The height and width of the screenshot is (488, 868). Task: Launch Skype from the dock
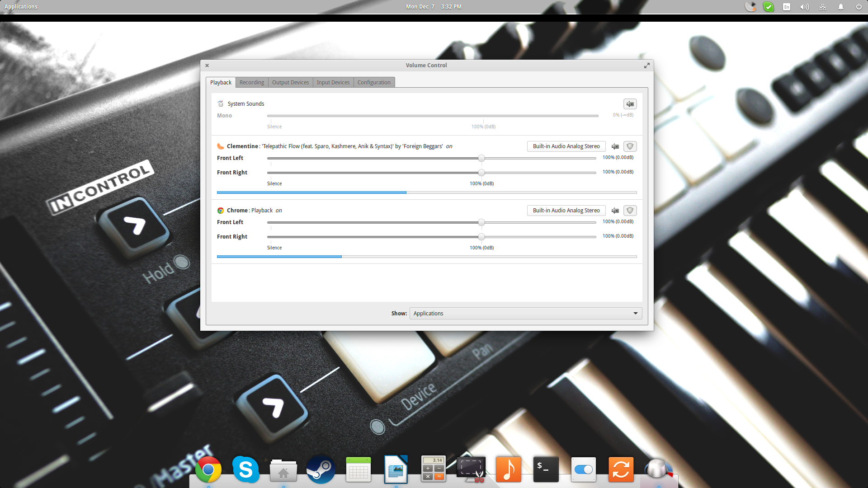point(246,470)
